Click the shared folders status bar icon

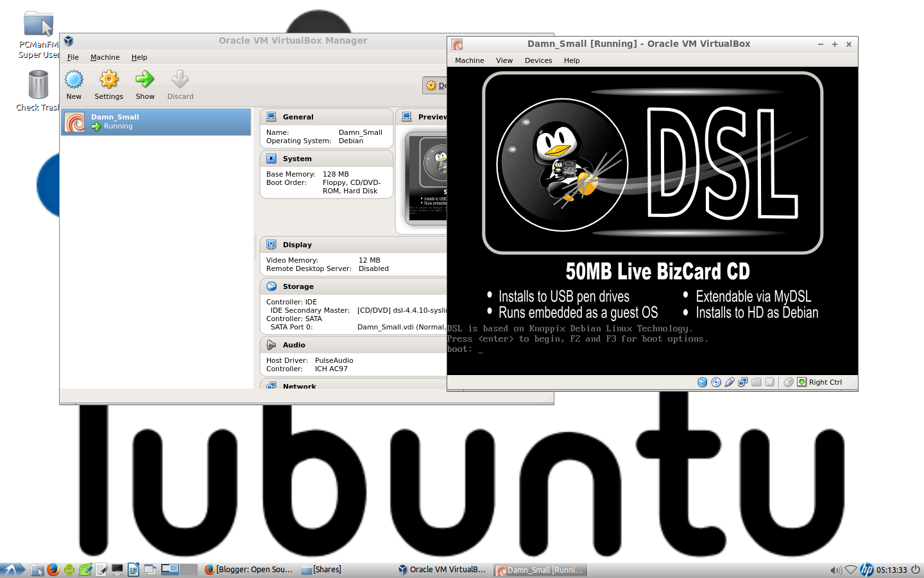pyautogui.click(x=757, y=382)
